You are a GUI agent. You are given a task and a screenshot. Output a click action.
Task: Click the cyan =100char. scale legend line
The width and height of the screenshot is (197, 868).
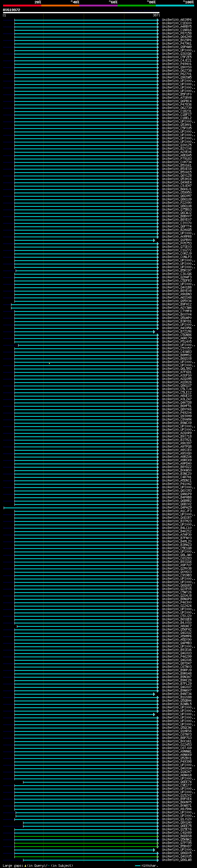137,866
